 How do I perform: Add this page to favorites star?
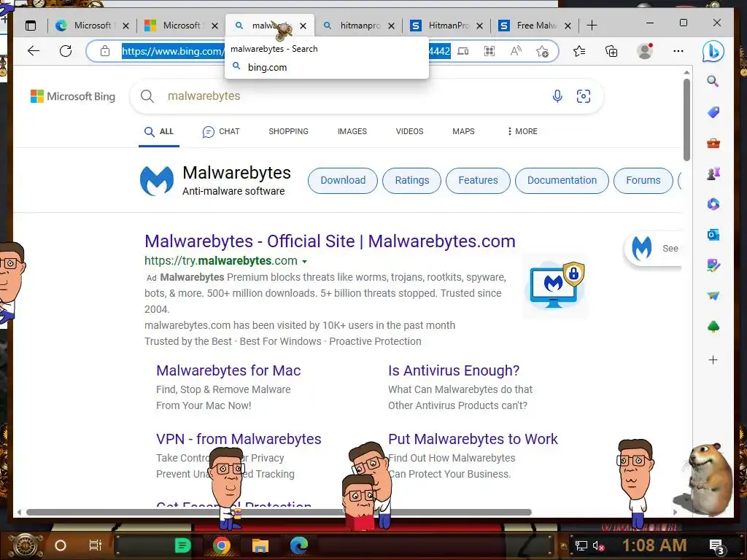coord(542,51)
